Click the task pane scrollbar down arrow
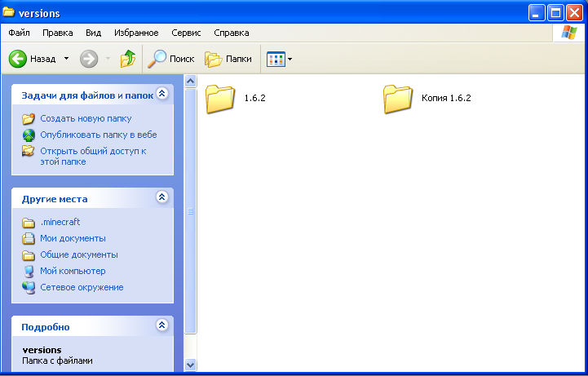This screenshot has width=588, height=376. coord(191,365)
